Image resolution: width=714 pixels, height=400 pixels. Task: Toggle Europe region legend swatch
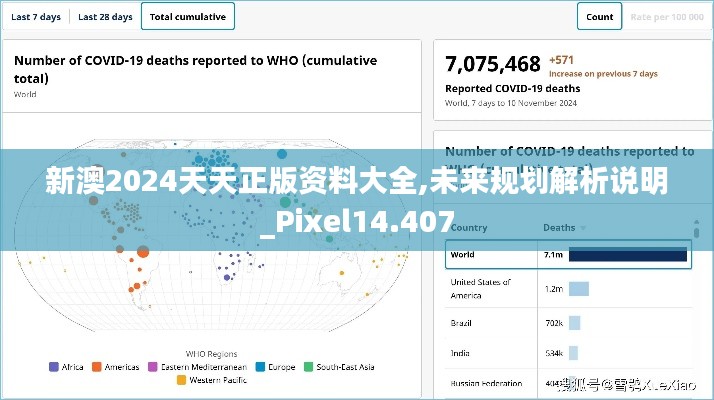(x=260, y=367)
